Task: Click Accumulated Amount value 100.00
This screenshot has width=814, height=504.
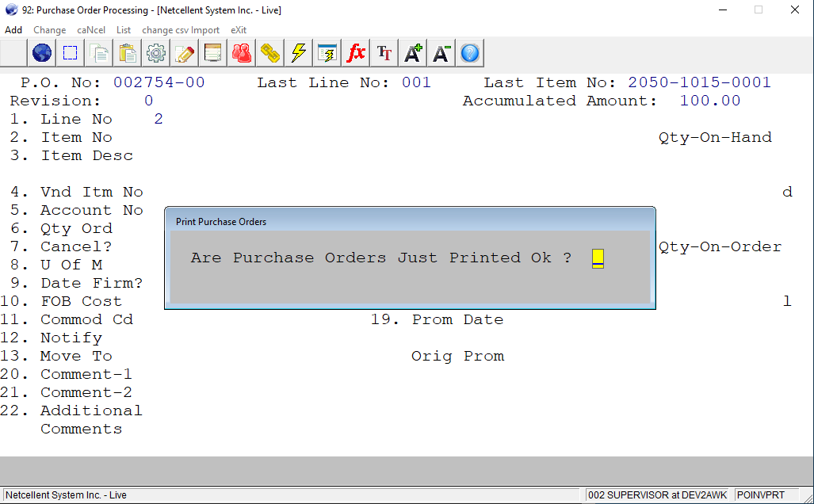Action: 710,101
